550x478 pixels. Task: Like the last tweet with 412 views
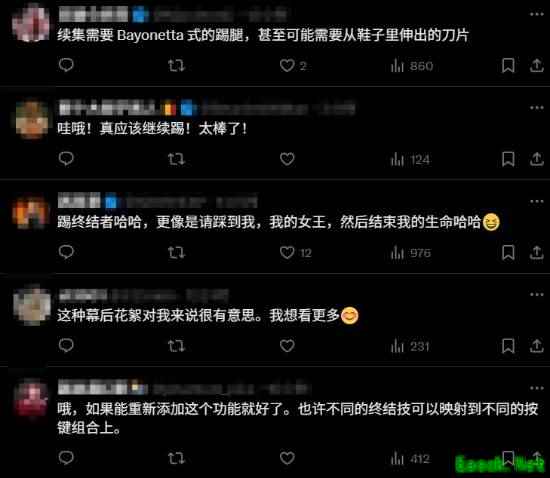coord(287,458)
